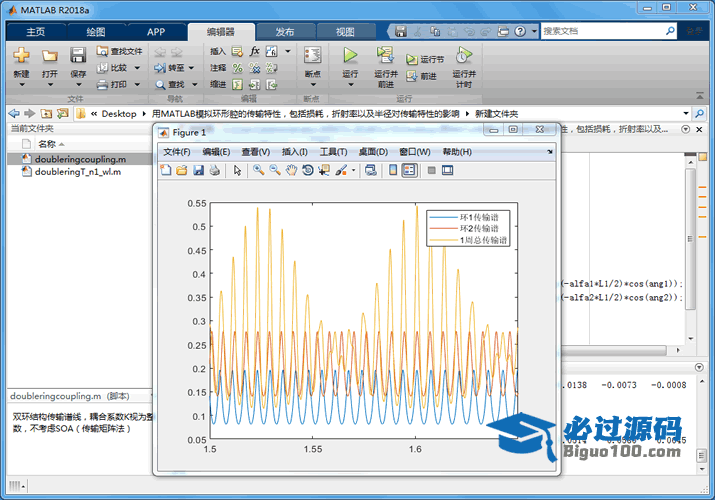Click the go back arrow in the path bar

[14, 113]
